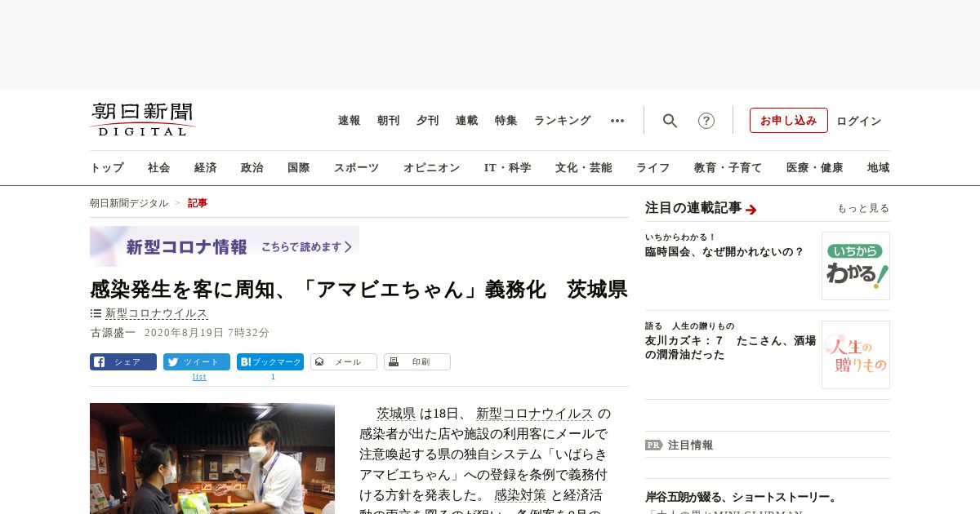Click red arrow next to 注目の連載記事
The image size is (980, 514).
point(751,210)
